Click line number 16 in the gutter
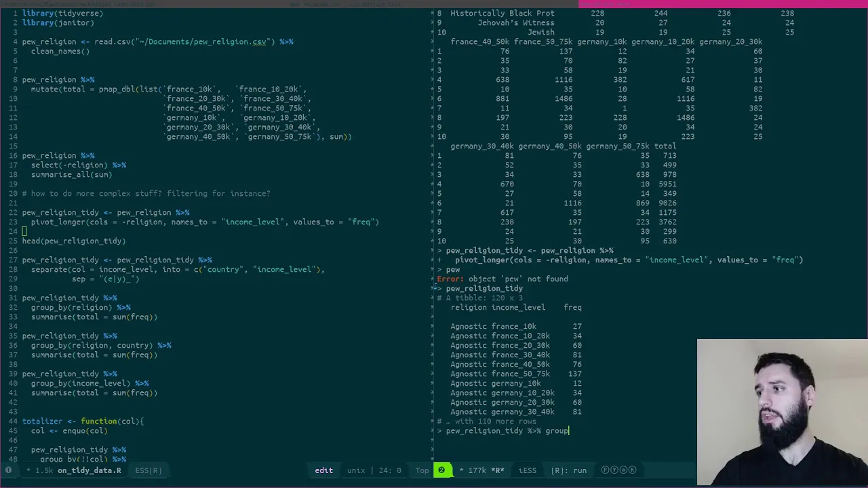The image size is (868, 488). 12,155
